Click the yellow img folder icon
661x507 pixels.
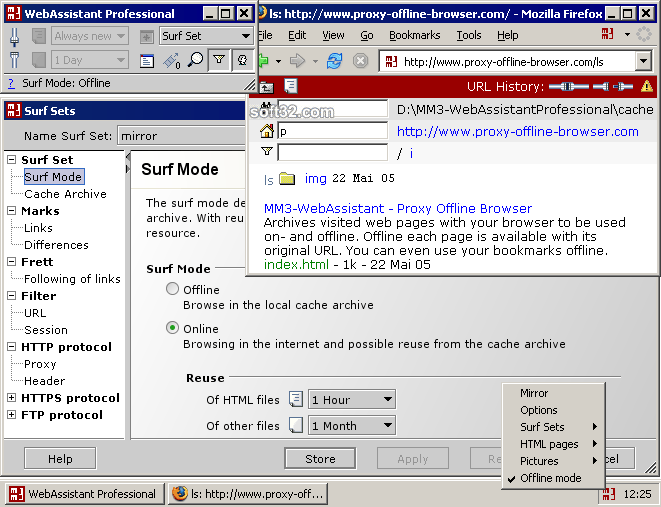(287, 178)
